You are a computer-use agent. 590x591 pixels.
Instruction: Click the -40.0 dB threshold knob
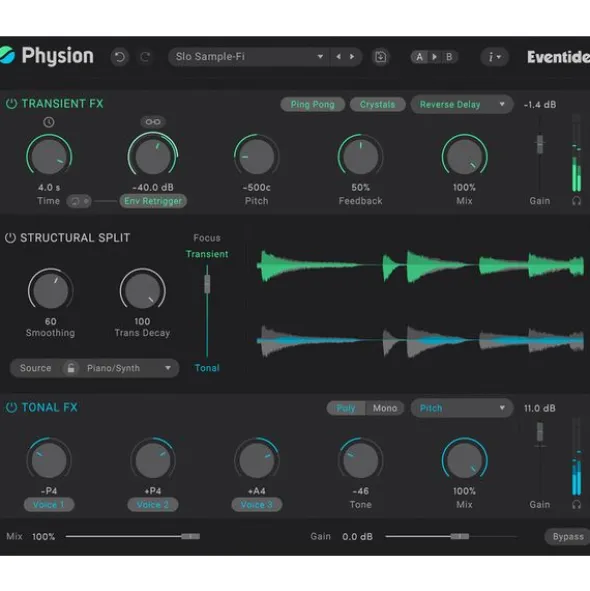[153, 156]
